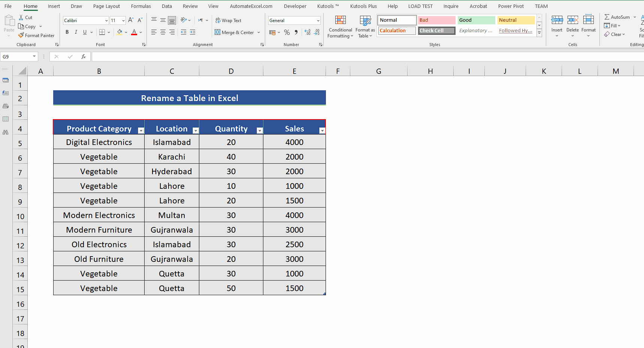Toggle italic formatting
Viewport: 644px width, 348px height.
tap(76, 32)
